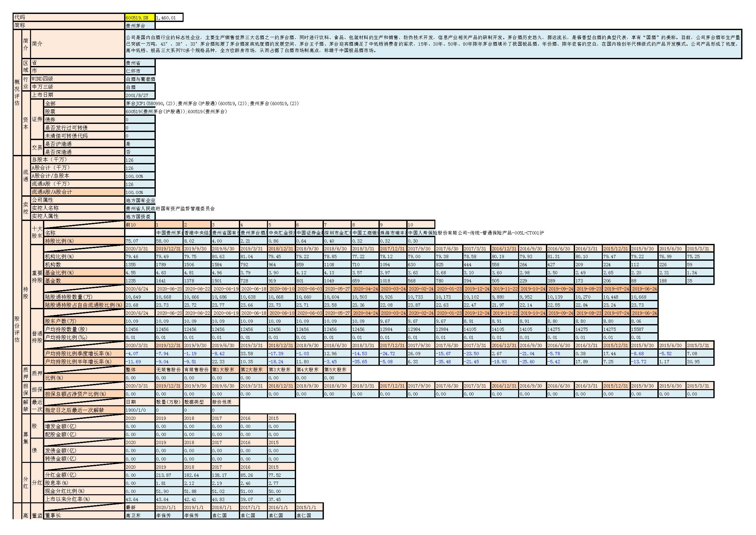Select the 地方国有企业 company attribute cell
Viewport: 756px width, 535px height.
(140, 200)
